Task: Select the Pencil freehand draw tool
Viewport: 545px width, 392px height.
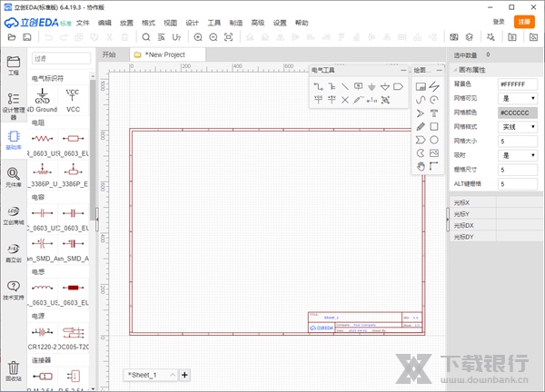Action: (421, 126)
